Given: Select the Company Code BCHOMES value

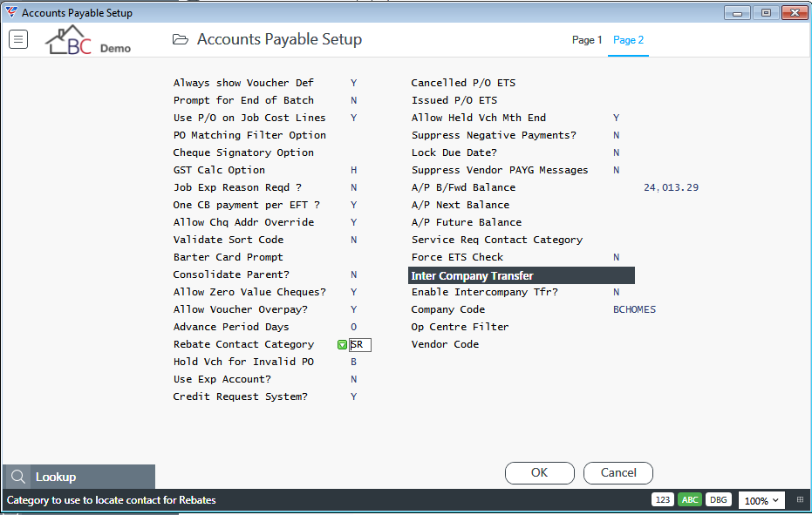Looking at the screenshot, I should (634, 309).
